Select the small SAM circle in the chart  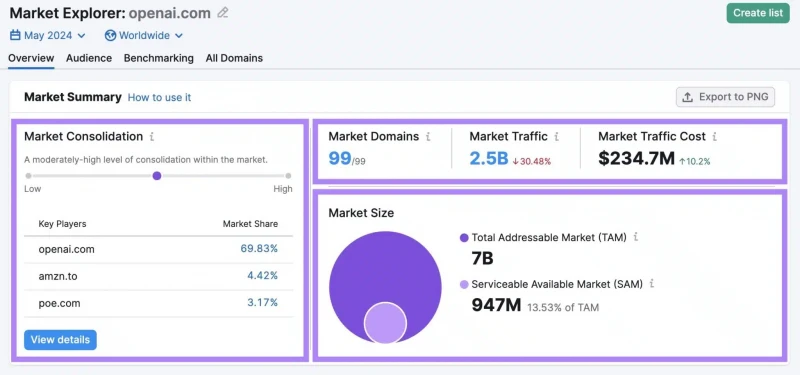tap(385, 323)
